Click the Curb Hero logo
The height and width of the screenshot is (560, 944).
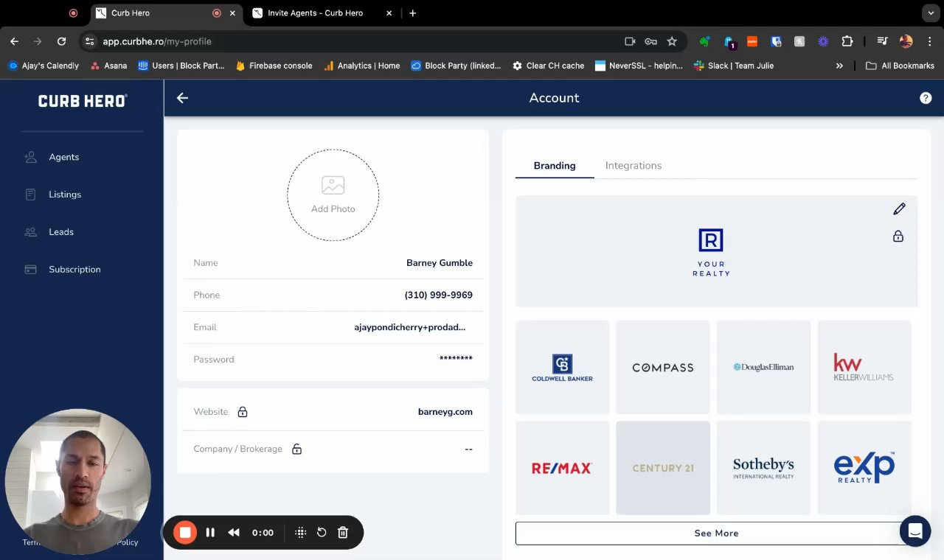click(x=83, y=101)
